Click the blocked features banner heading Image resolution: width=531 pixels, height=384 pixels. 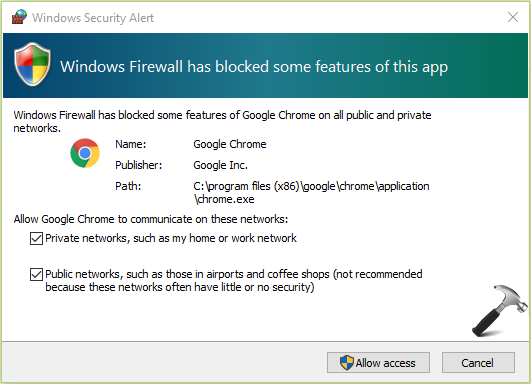coord(254,67)
